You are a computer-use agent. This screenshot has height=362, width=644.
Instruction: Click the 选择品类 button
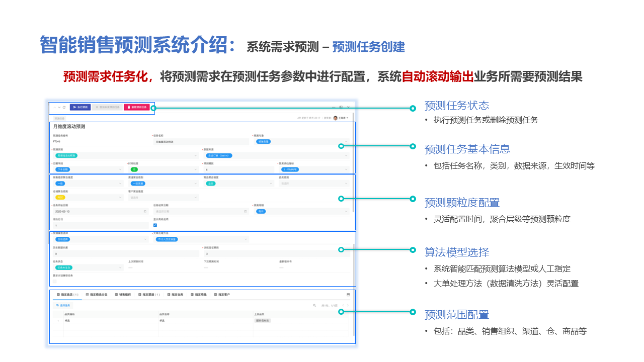pyautogui.click(x=63, y=305)
